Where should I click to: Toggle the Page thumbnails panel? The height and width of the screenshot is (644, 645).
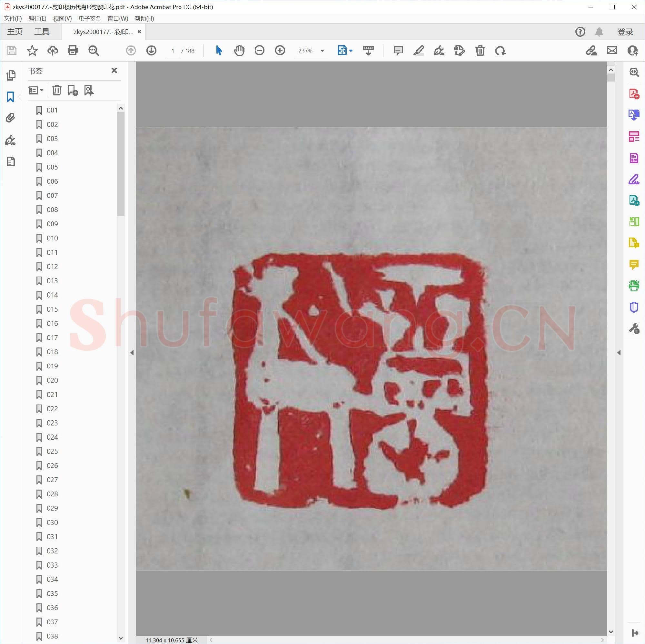click(x=10, y=75)
